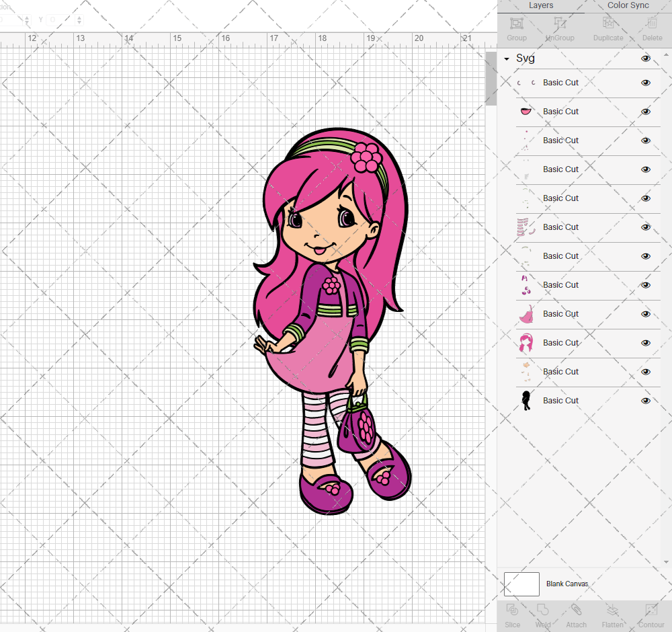Click the Attach icon

click(x=576, y=615)
